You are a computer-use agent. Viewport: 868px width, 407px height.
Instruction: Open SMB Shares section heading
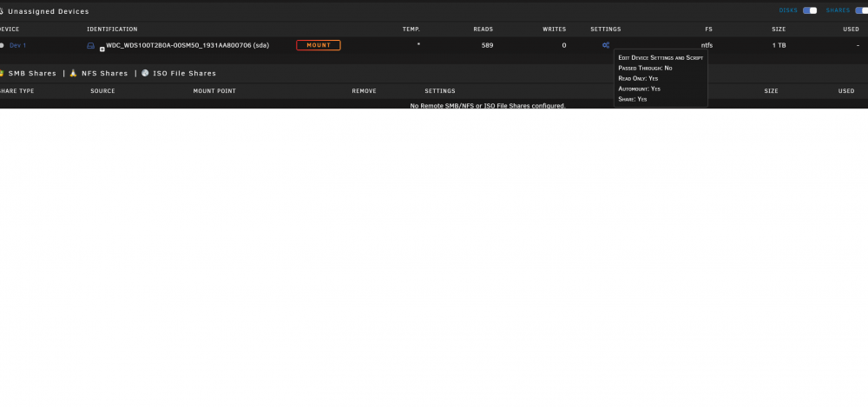click(32, 73)
